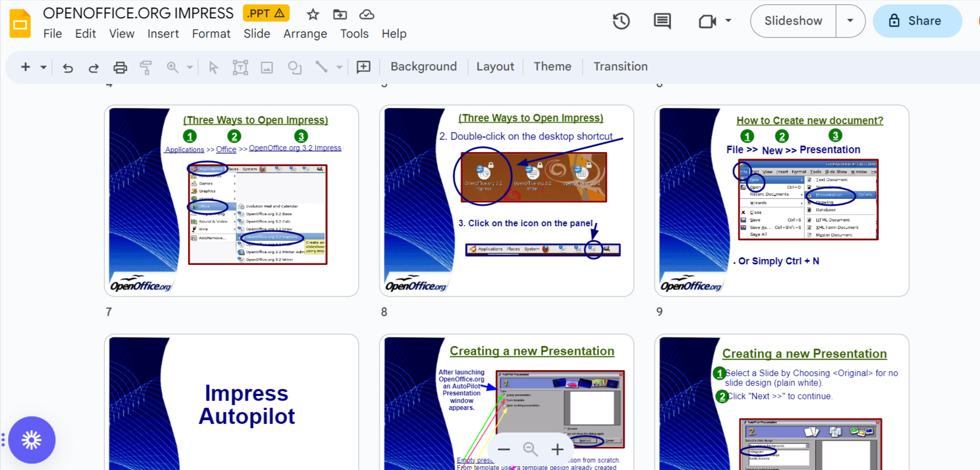Click the zoom magnifier tool
The image size is (980, 470).
[172, 67]
